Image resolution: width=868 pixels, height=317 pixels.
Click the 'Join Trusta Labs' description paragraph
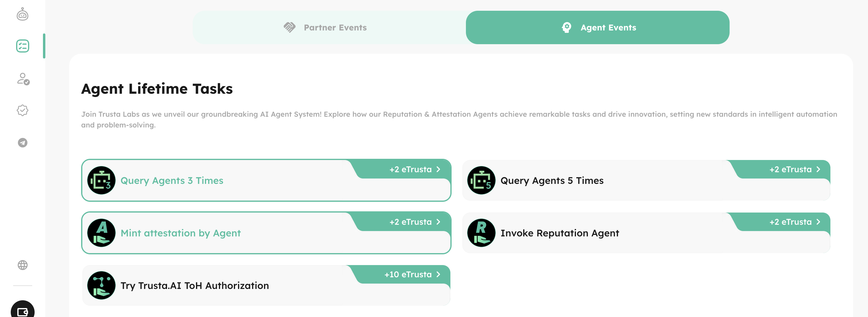459,119
